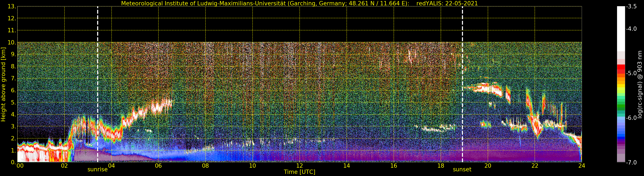Click the 12 tick on time axis
The width and height of the screenshot is (644, 176).
(300, 166)
